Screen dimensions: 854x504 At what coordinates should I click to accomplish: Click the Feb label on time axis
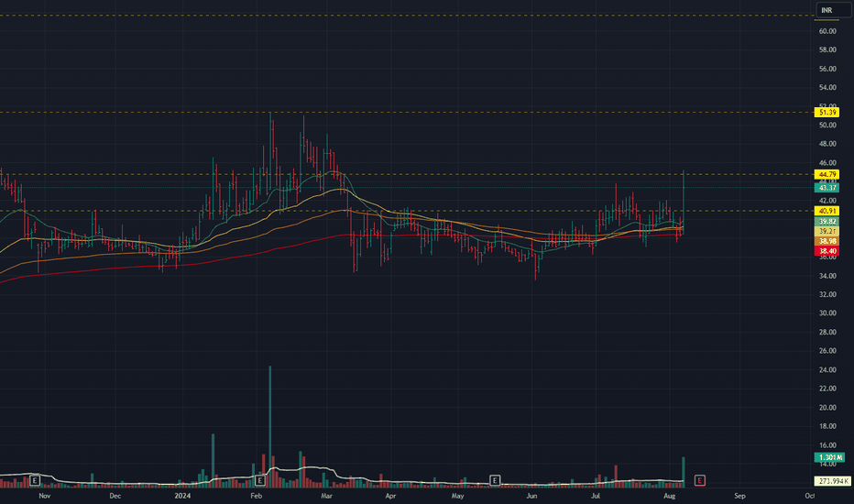[x=256, y=496]
